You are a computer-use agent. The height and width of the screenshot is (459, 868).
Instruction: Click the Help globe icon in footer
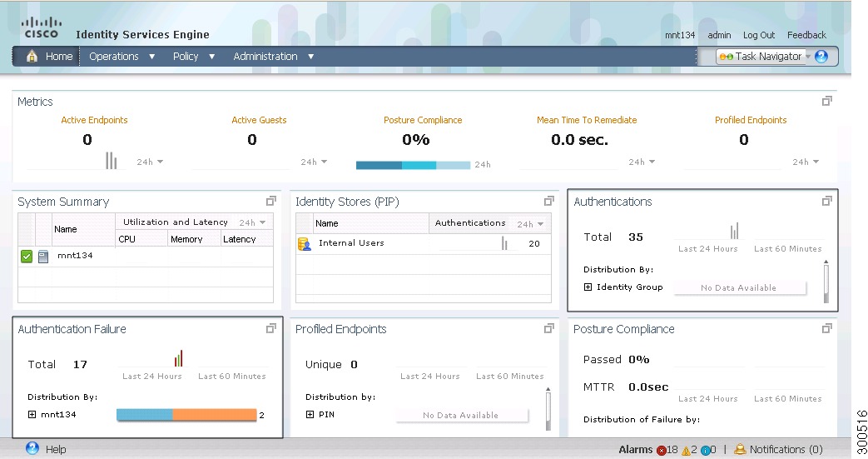[x=32, y=448]
